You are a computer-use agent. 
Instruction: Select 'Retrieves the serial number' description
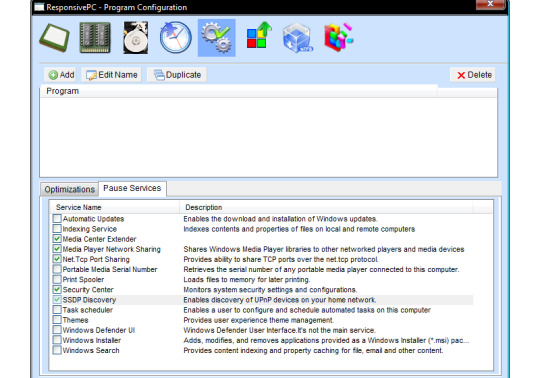[321, 270]
